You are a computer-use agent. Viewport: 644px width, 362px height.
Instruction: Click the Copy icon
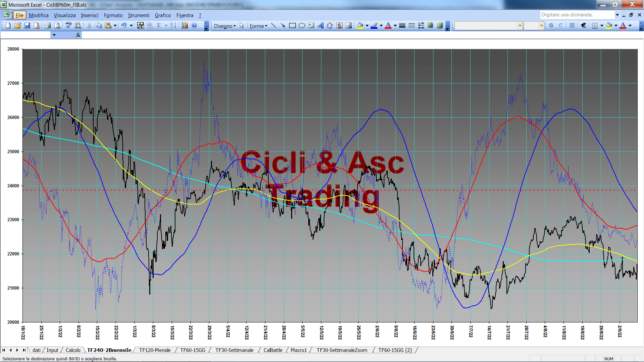(x=99, y=25)
